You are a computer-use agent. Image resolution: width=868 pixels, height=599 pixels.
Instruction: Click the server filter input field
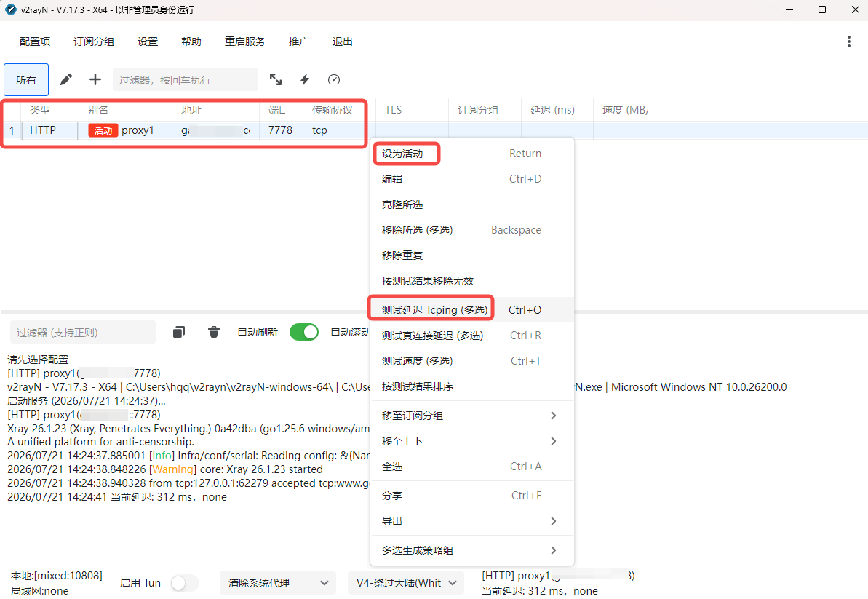coord(186,80)
